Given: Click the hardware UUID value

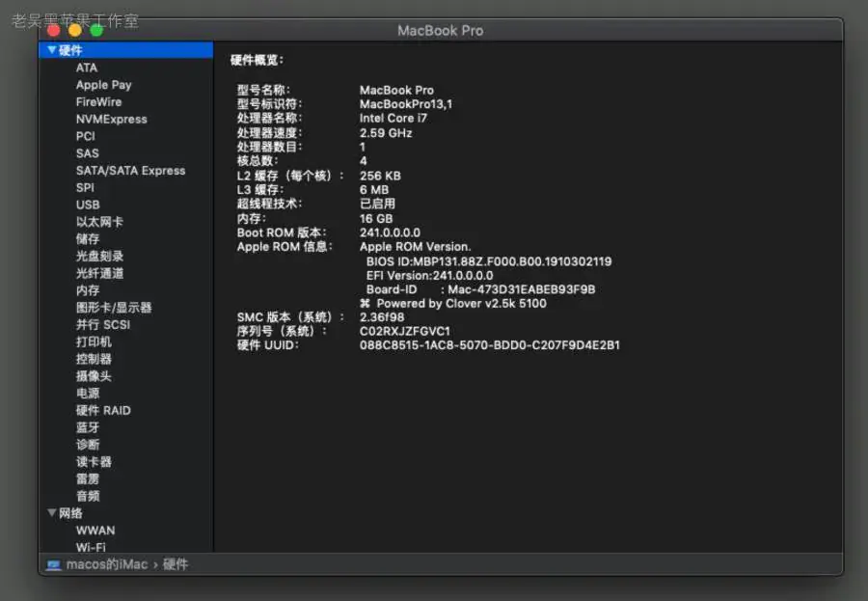Looking at the screenshot, I should click(490, 345).
